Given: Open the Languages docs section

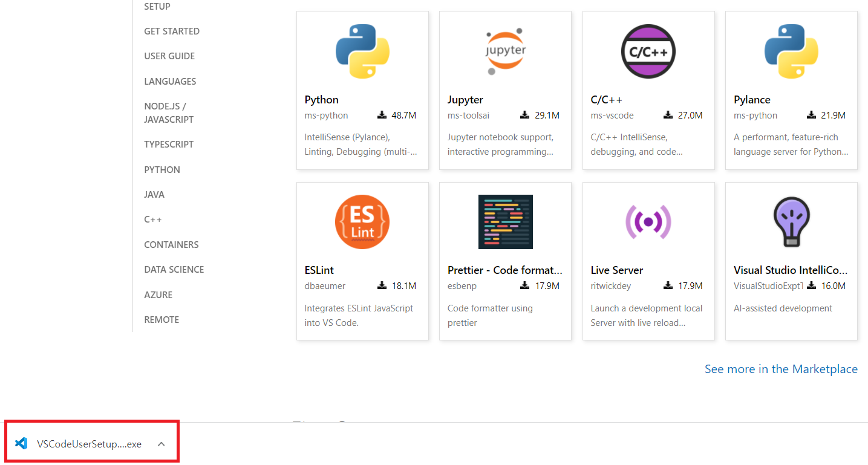Looking at the screenshot, I should pyautogui.click(x=170, y=82).
